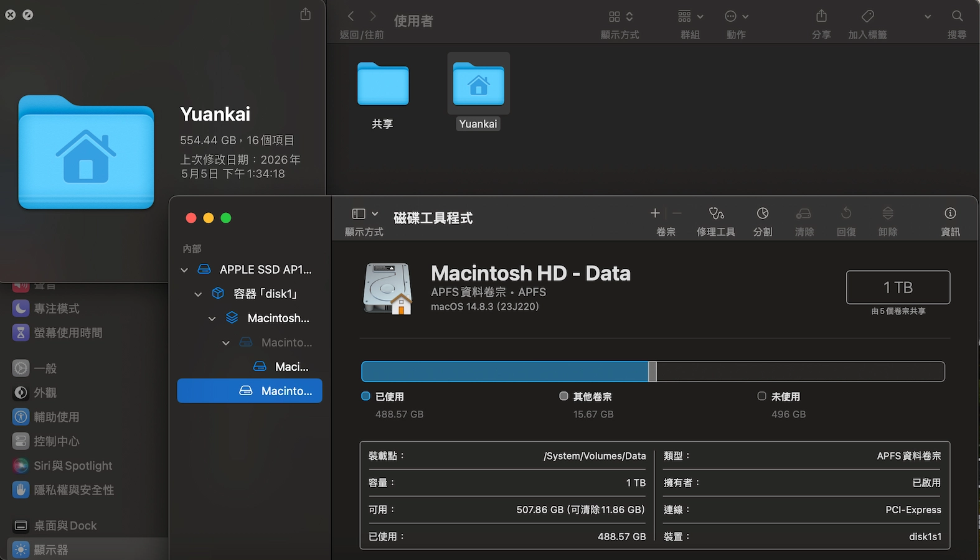Collapse the APPLE SSD AP1... disk row
The image size is (980, 560).
click(x=184, y=270)
